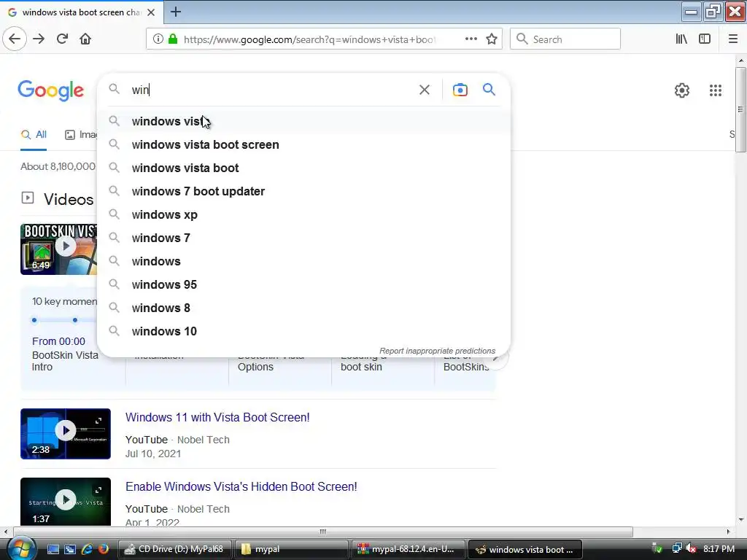The height and width of the screenshot is (560, 747).
Task: Choose suggestion "windows 95"
Action: [x=303, y=284]
